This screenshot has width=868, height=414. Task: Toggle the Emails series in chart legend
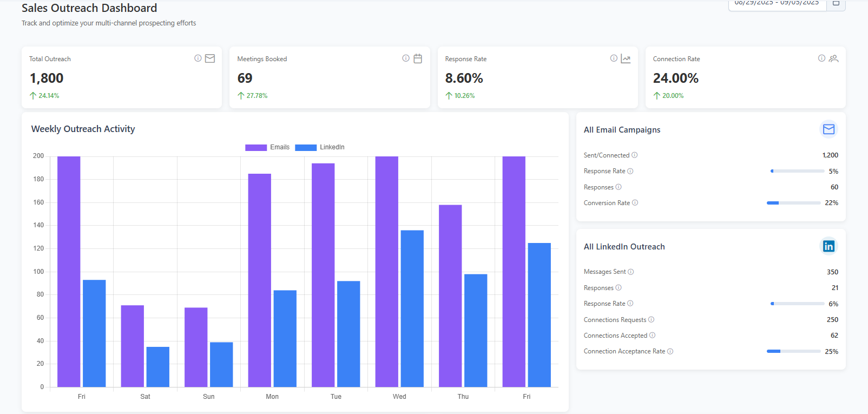pos(267,147)
